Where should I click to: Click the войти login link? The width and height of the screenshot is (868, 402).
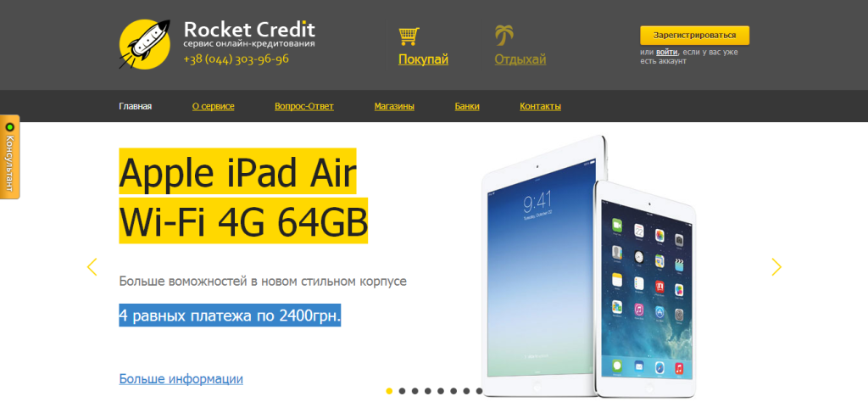667,52
